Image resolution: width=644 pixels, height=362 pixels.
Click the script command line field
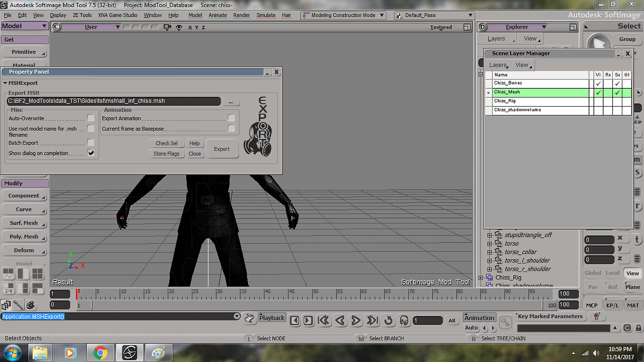pos(118,316)
